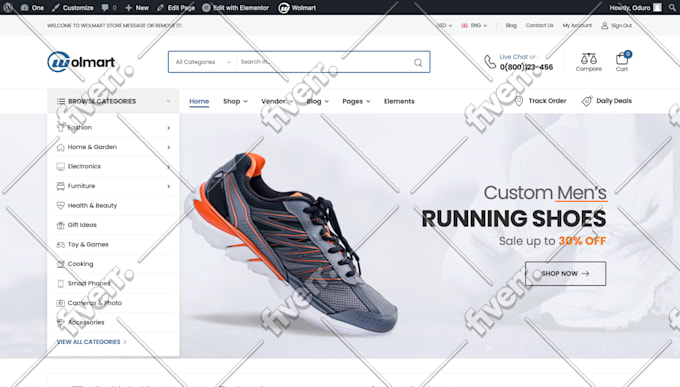
Task: Open the Daily Deals link
Action: [614, 101]
